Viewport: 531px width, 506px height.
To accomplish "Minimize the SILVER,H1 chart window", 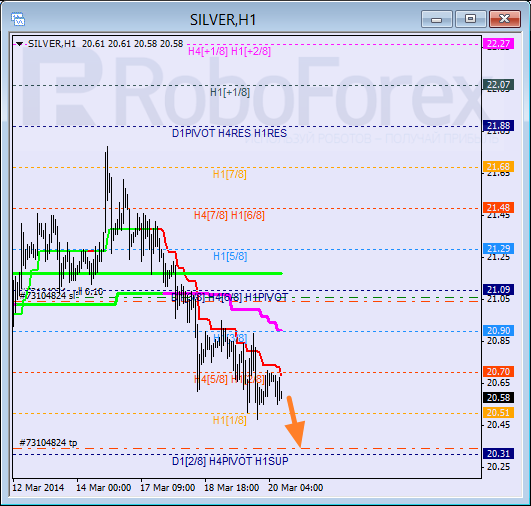I will pos(437,19).
